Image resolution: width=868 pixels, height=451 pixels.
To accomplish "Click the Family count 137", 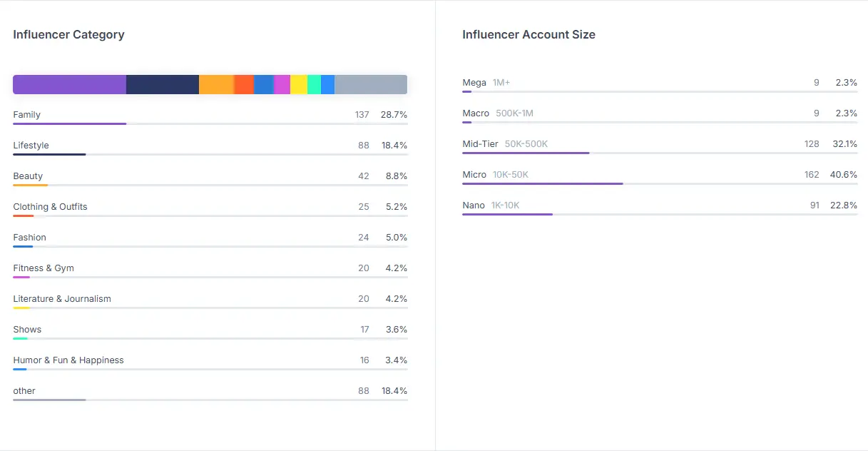I will pos(362,115).
